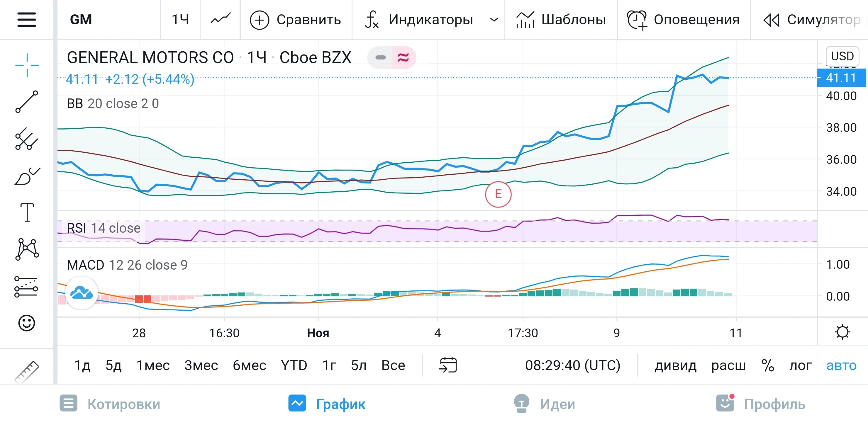This screenshot has width=868, height=422.
Task: Set range to 5д
Action: [113, 365]
